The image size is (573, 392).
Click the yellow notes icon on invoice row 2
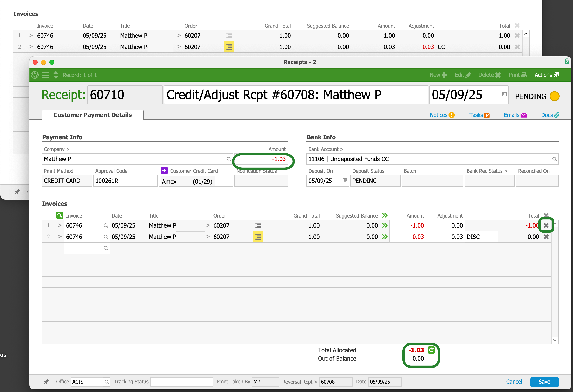tap(258, 237)
